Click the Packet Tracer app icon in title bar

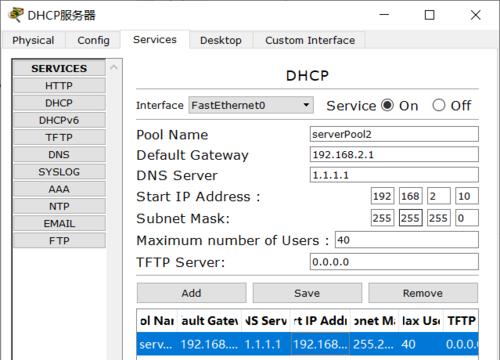(x=16, y=15)
